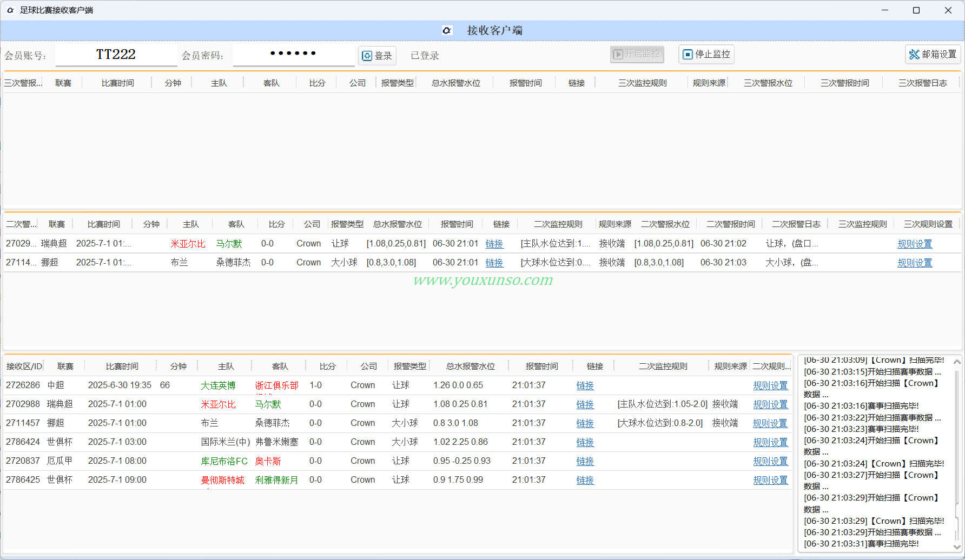Viewport: 965px width, 560px height.
Task: Select 已登录 status label
Action: (425, 56)
